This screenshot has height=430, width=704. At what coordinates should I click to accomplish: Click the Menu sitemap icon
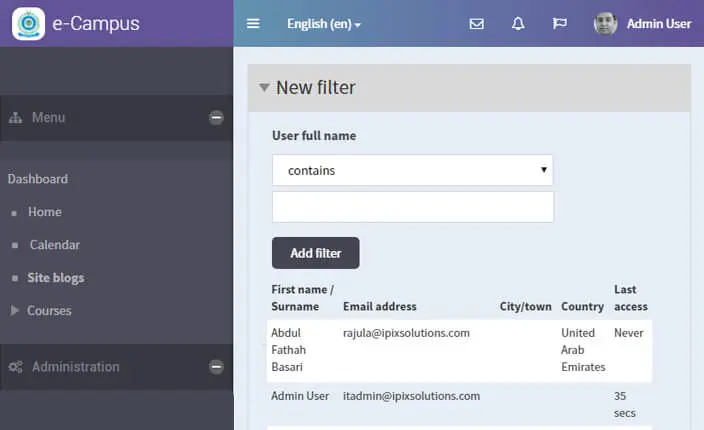click(x=16, y=118)
